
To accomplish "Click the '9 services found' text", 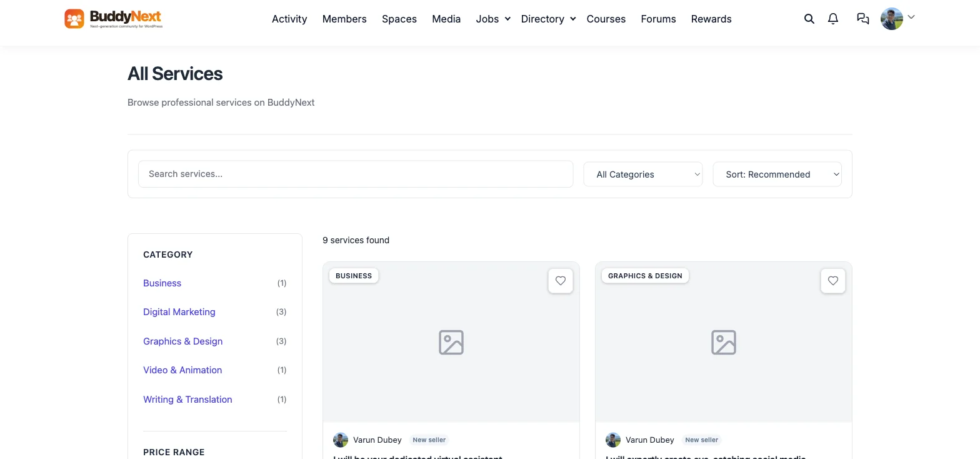I will [356, 240].
